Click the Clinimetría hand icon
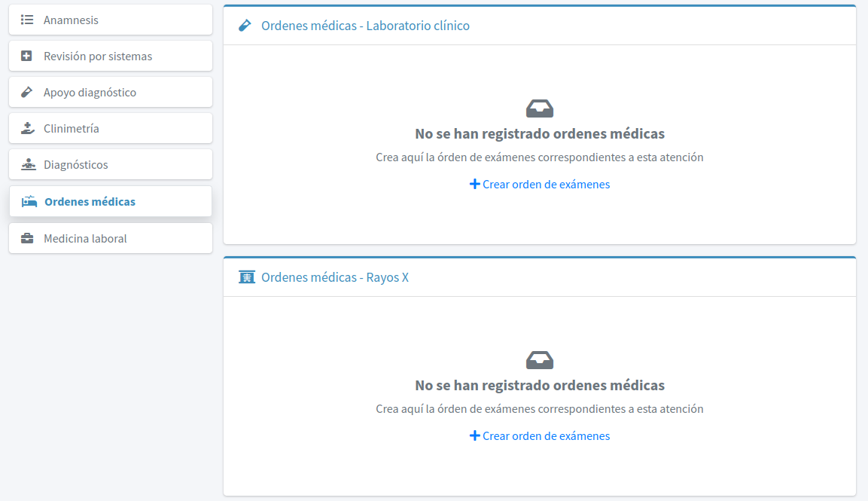Screen dimensions: 868x501 [x=28, y=129]
